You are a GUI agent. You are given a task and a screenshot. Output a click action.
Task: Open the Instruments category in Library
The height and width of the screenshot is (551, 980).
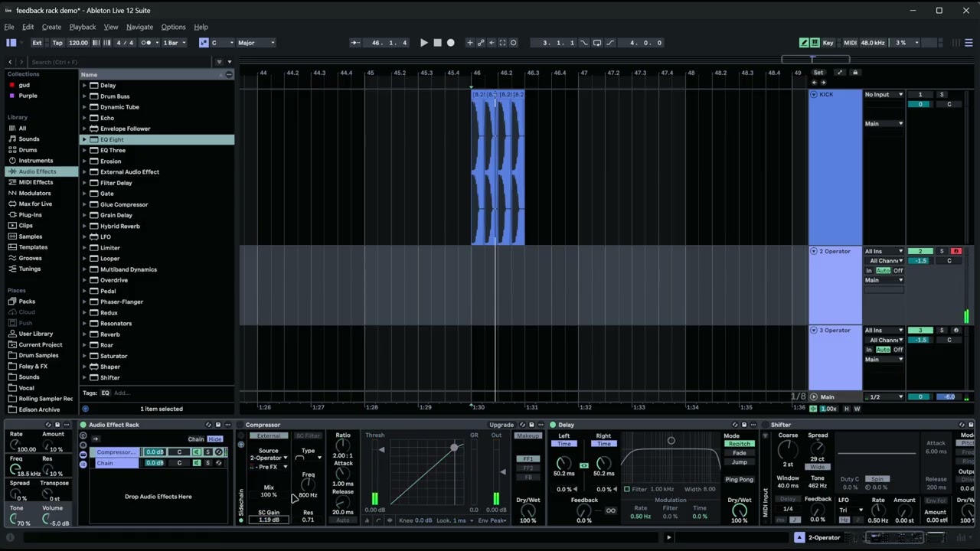(36, 161)
